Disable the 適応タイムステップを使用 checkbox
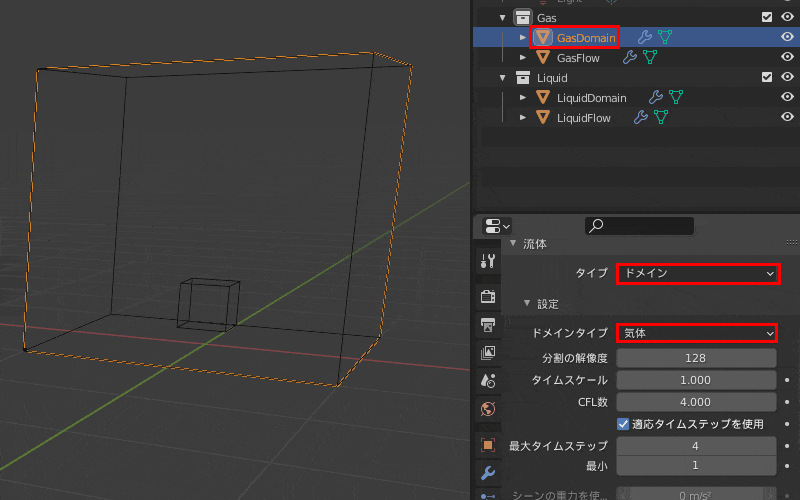 pyautogui.click(x=623, y=424)
